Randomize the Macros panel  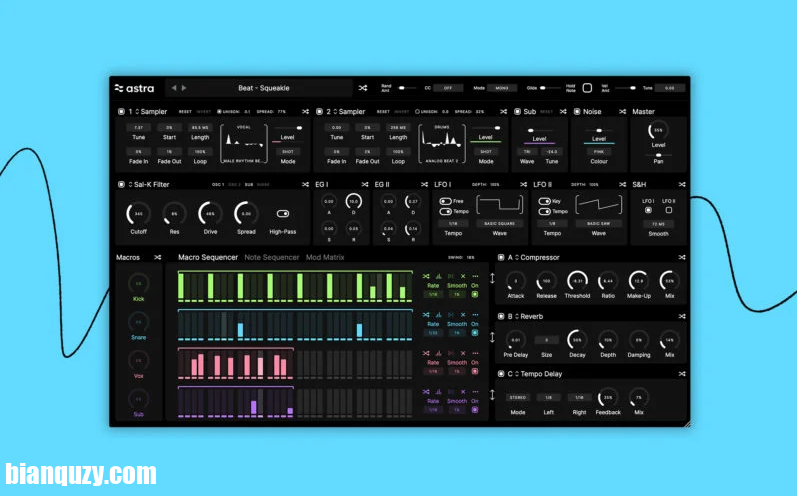coord(158,257)
